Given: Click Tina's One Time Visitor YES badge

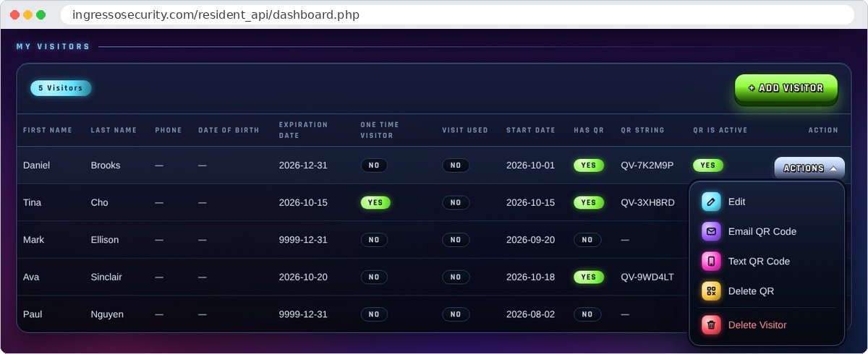Looking at the screenshot, I should (375, 202).
